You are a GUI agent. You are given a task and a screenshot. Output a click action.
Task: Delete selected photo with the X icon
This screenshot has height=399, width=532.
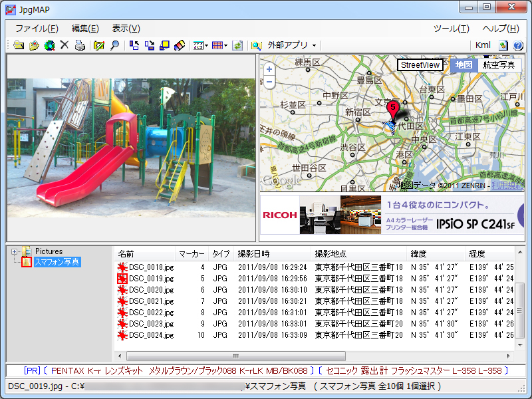coord(63,45)
